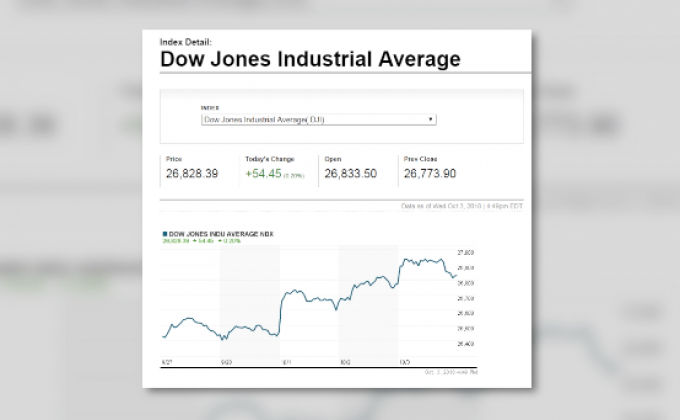Click the 9/30 date on chart axis

point(226,360)
